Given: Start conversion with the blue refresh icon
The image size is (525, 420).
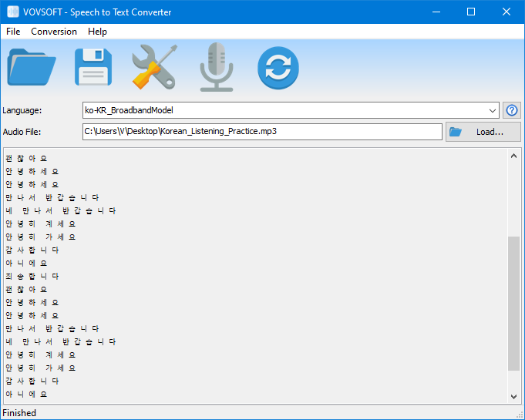Looking at the screenshot, I should tap(278, 68).
